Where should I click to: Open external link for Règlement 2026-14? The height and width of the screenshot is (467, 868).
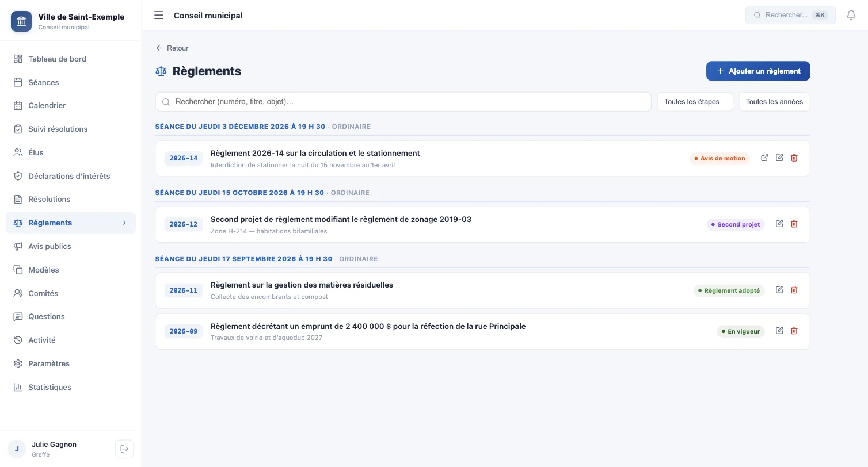click(x=764, y=158)
